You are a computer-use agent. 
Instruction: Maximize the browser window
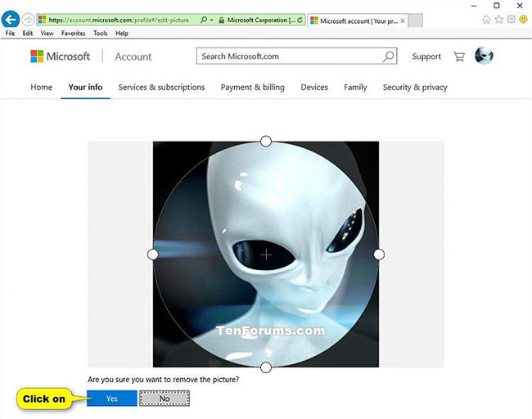coord(497,6)
